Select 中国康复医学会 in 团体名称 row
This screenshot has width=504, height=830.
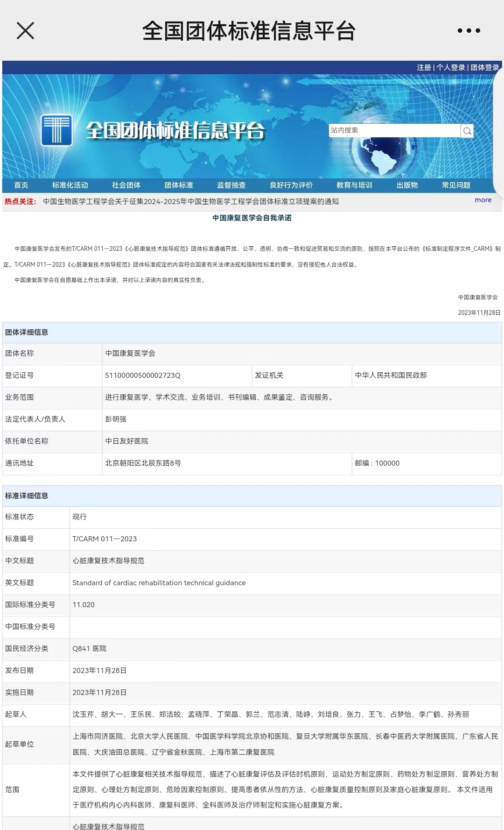pyautogui.click(x=130, y=354)
